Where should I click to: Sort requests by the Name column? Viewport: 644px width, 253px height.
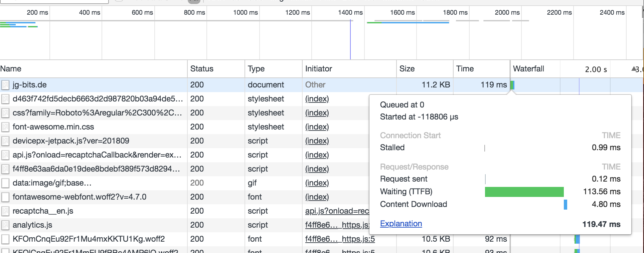point(11,69)
